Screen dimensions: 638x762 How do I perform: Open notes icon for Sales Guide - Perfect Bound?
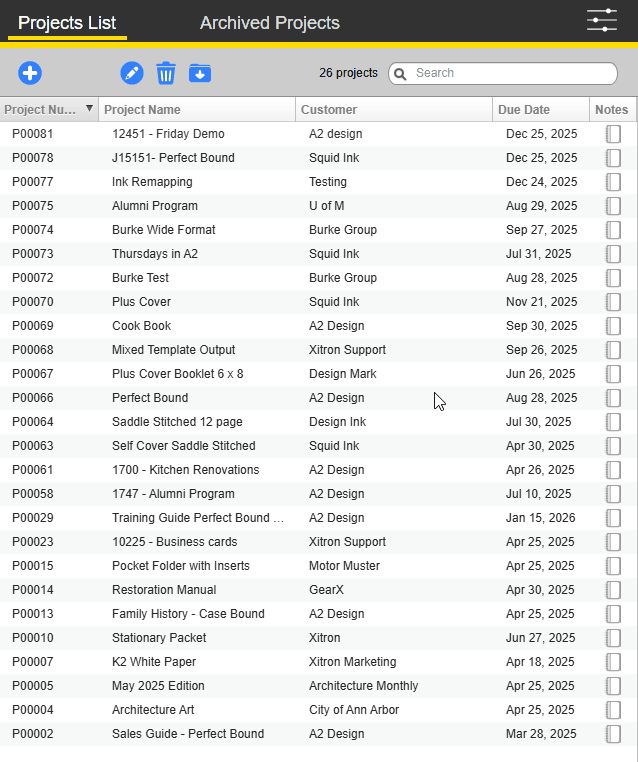click(613, 734)
